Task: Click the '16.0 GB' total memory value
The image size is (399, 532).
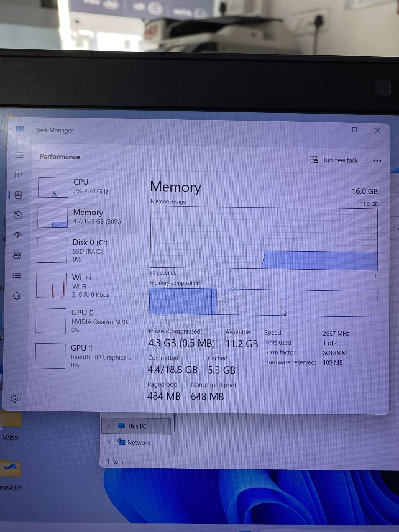Action: (x=365, y=191)
